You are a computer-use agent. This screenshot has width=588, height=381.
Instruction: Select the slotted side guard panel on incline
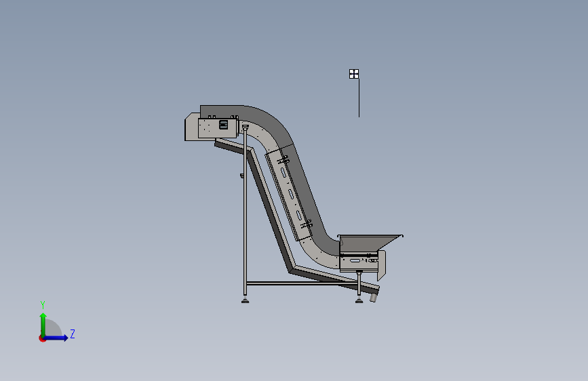288,193
